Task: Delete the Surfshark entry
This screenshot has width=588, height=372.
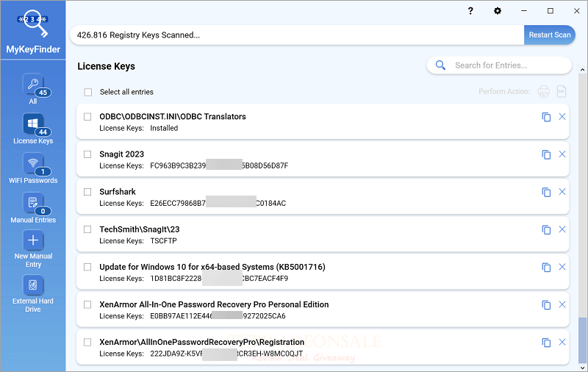Action: pos(562,192)
